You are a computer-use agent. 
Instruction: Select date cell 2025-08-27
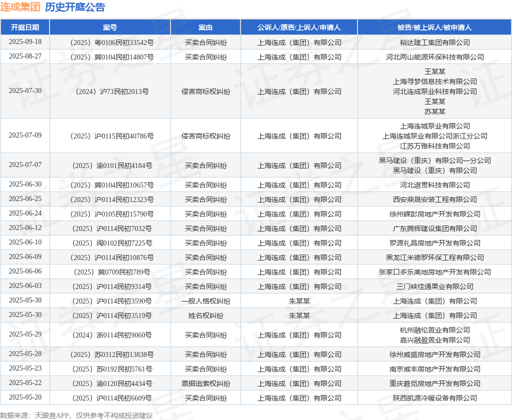(x=25, y=56)
